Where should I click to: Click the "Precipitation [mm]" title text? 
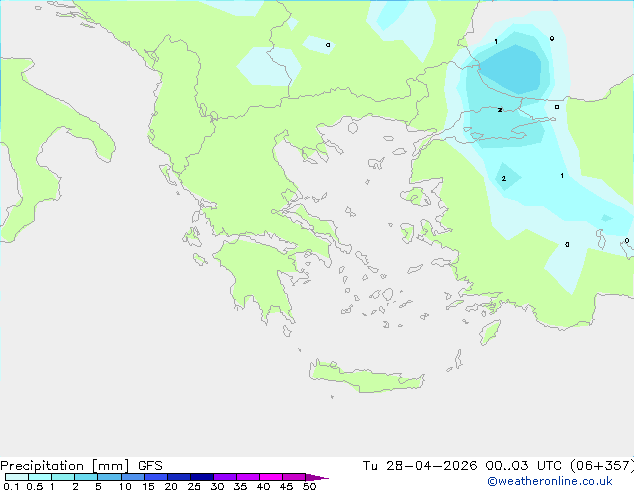point(65,466)
